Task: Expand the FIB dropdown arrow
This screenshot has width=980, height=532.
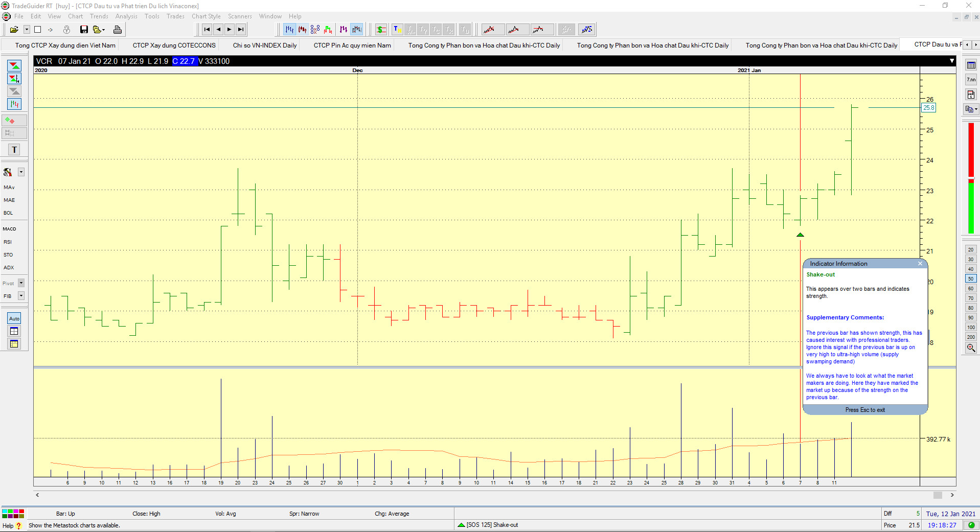Action: click(21, 296)
